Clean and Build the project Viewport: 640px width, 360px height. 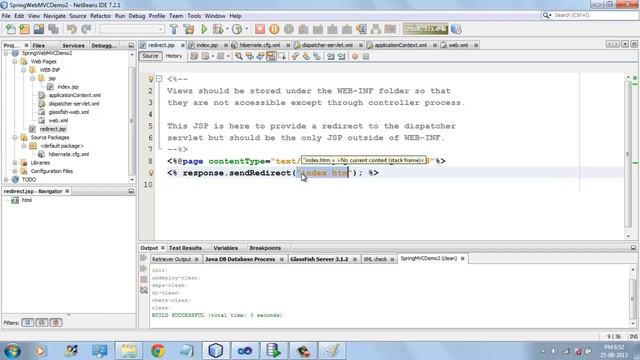point(189,29)
